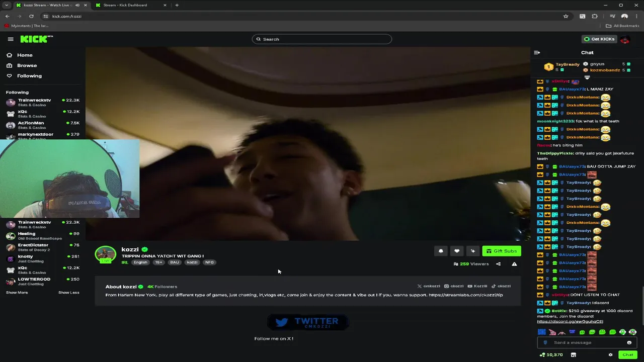Click Show More in followed channels
Viewport: 644px width, 362px height.
point(17,293)
